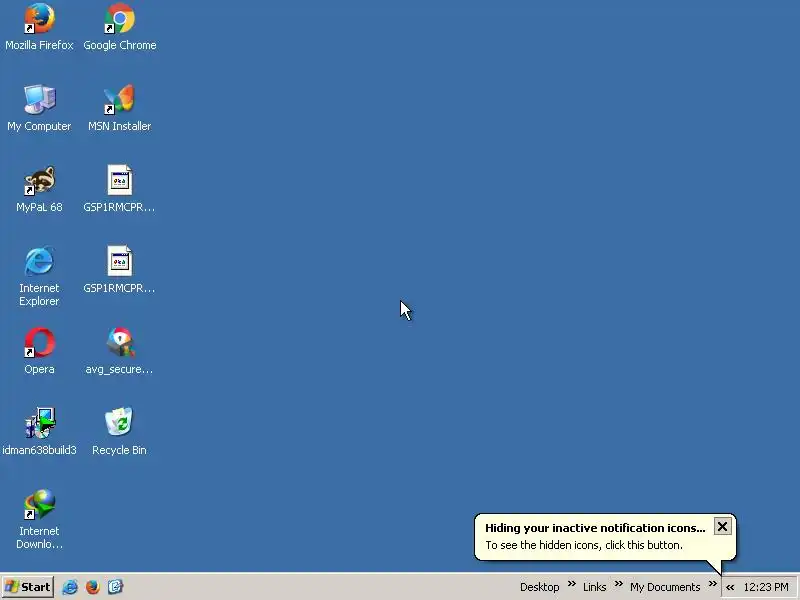800x600 pixels.
Task: Click the Desktop toolbar label
Action: (x=539, y=587)
